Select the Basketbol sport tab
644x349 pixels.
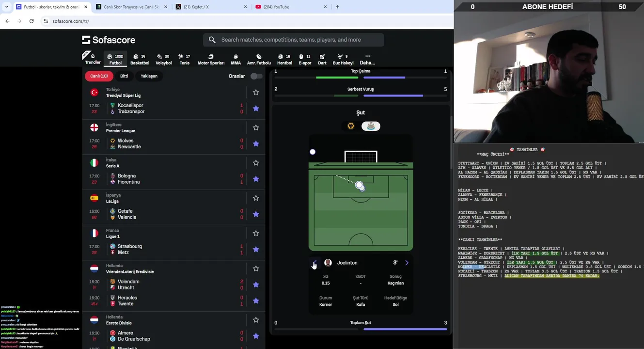[x=140, y=59]
